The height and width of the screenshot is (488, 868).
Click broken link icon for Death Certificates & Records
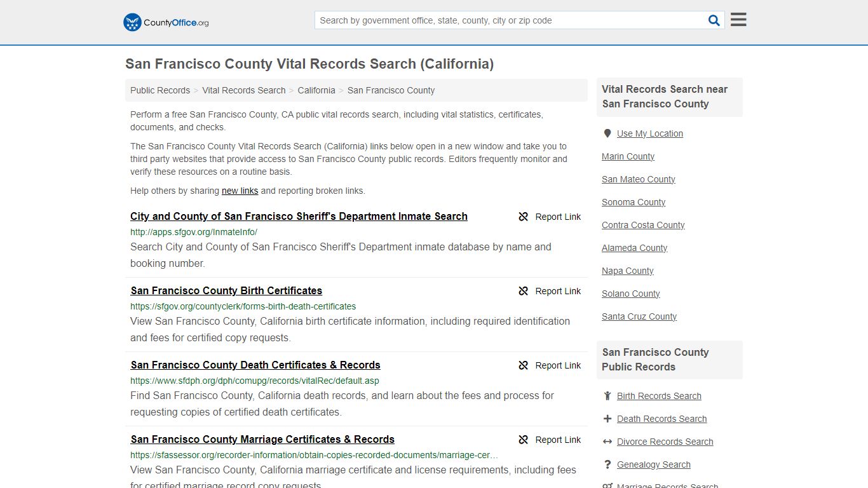[x=523, y=365]
